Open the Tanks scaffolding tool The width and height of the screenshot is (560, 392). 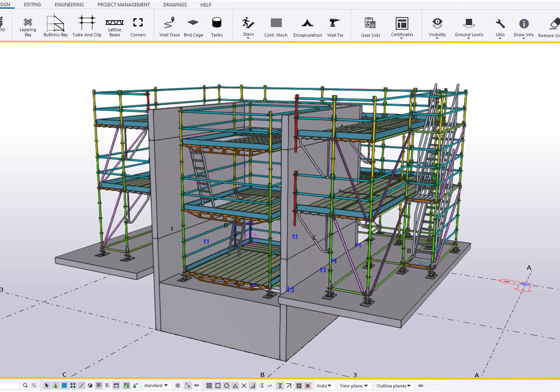pos(217,26)
